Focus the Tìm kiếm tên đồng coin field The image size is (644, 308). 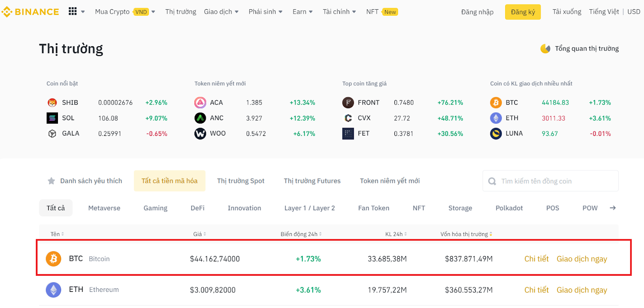[551, 181]
